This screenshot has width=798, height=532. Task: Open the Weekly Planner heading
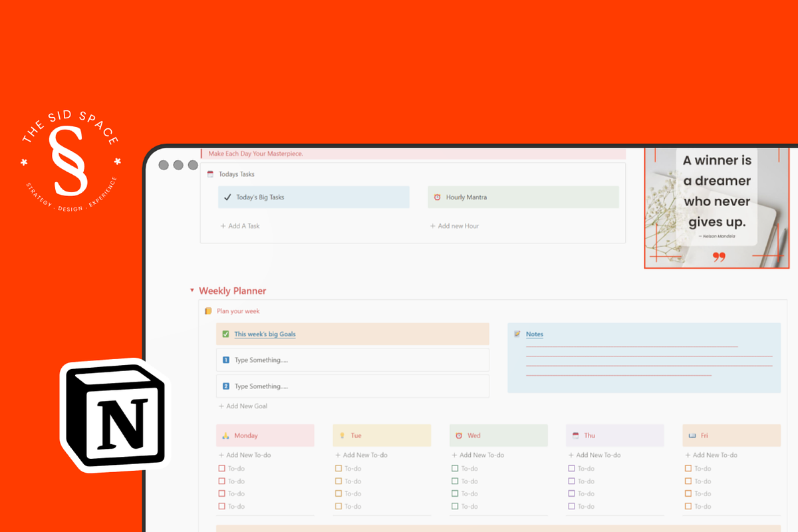(x=233, y=291)
